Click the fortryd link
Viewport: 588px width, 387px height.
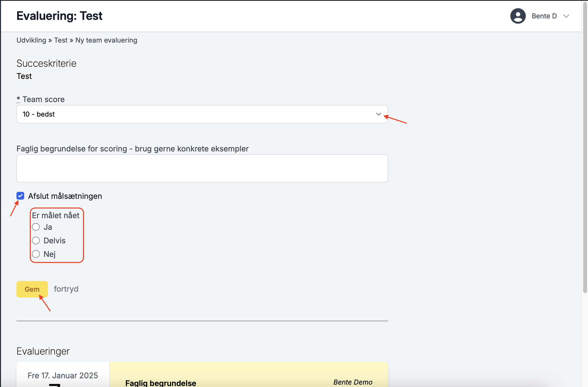66,289
